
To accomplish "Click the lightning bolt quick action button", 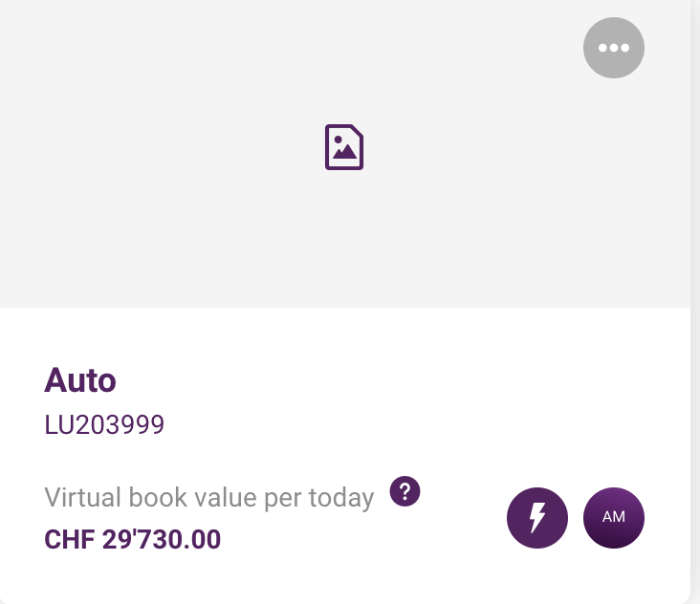I will (537, 517).
